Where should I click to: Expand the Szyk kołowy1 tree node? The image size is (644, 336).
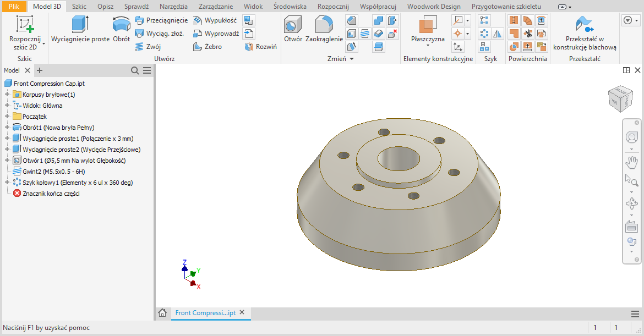(x=7, y=183)
